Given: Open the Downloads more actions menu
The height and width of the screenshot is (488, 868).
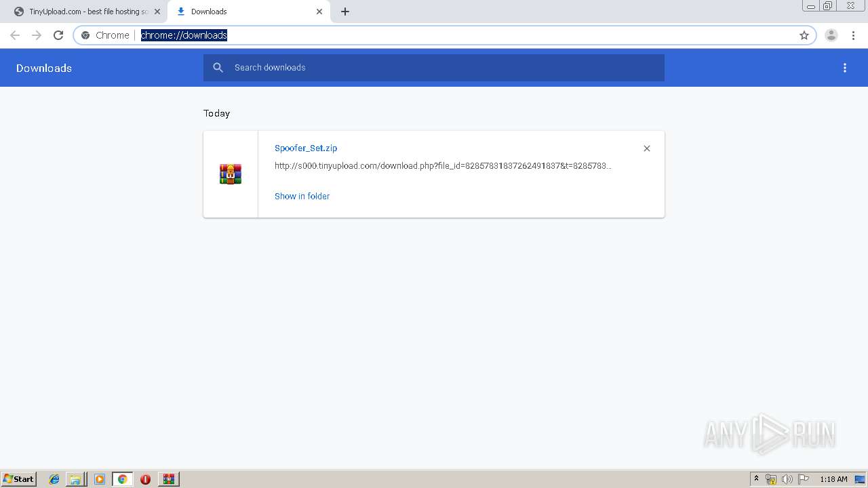Looking at the screenshot, I should tap(845, 68).
